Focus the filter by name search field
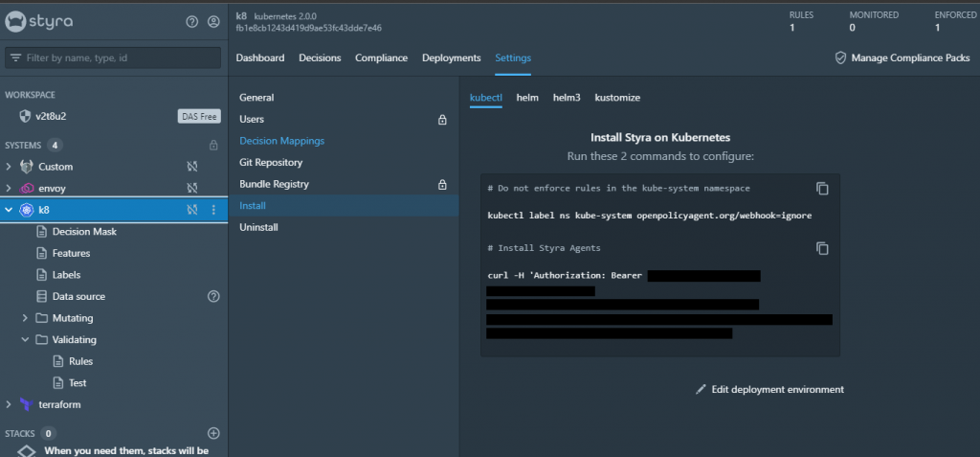Viewport: 980px width, 457px height. 113,57
